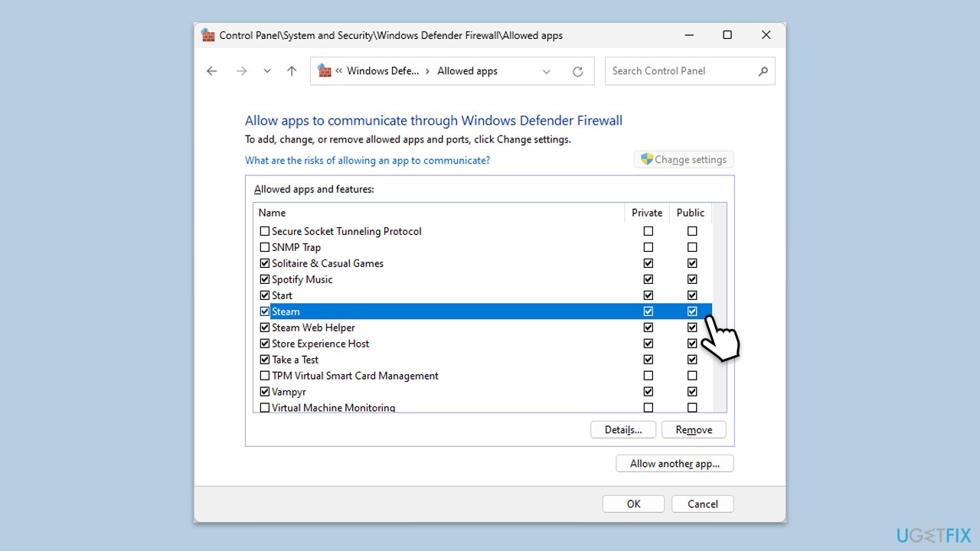The width and height of the screenshot is (980, 551).
Task: Click the firewall icon in the address bar
Action: (325, 70)
